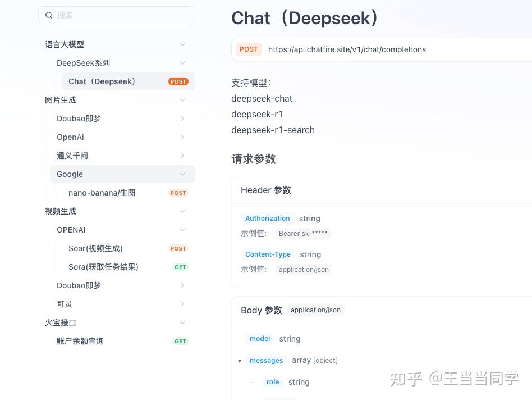
Task: Collapse the 图片生成 section chevron
Action: click(182, 100)
